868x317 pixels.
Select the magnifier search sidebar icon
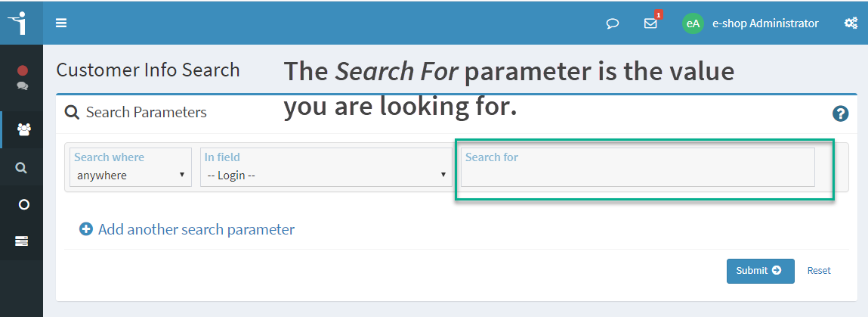pos(22,168)
